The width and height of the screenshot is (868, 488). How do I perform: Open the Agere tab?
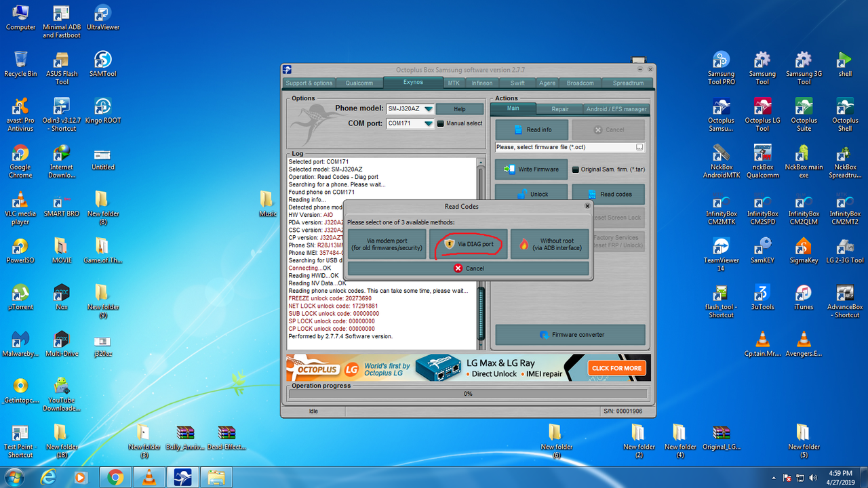547,83
